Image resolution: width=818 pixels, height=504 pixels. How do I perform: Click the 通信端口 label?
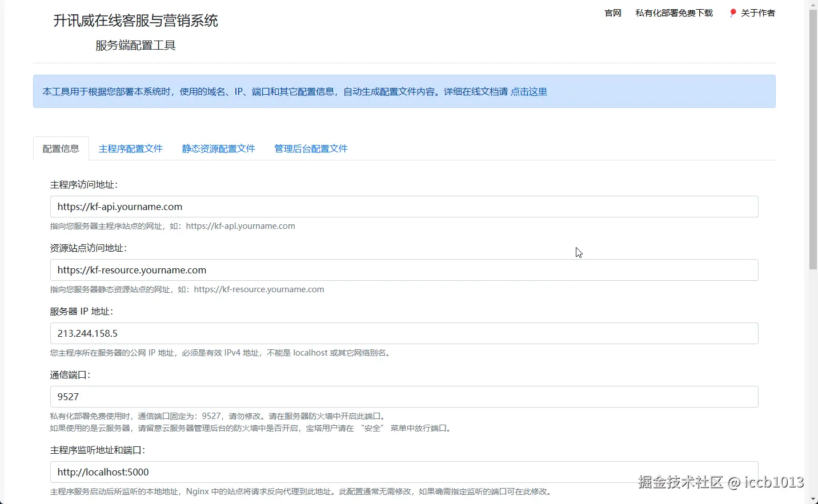[x=70, y=375]
